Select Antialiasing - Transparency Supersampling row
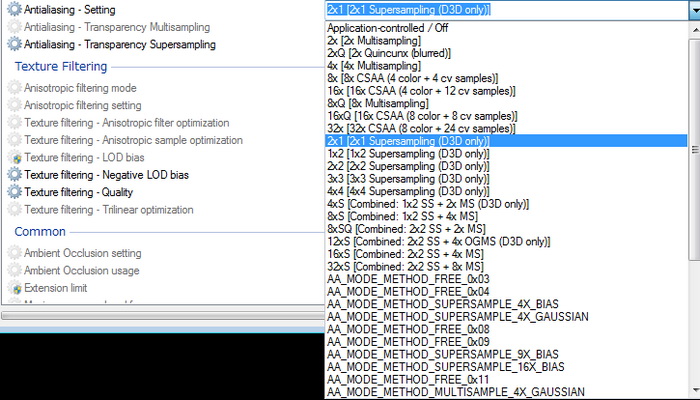 (x=162, y=44)
